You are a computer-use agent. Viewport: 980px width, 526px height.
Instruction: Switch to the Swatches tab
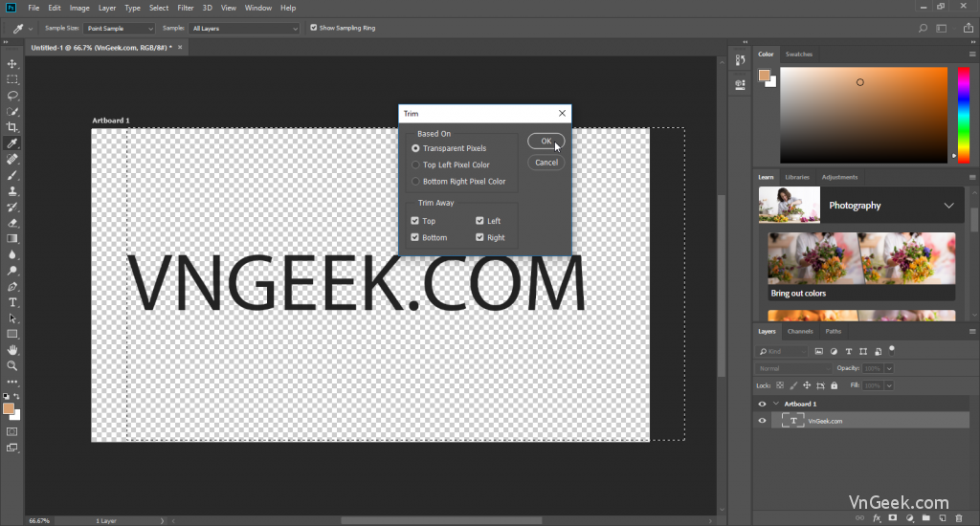tap(799, 55)
